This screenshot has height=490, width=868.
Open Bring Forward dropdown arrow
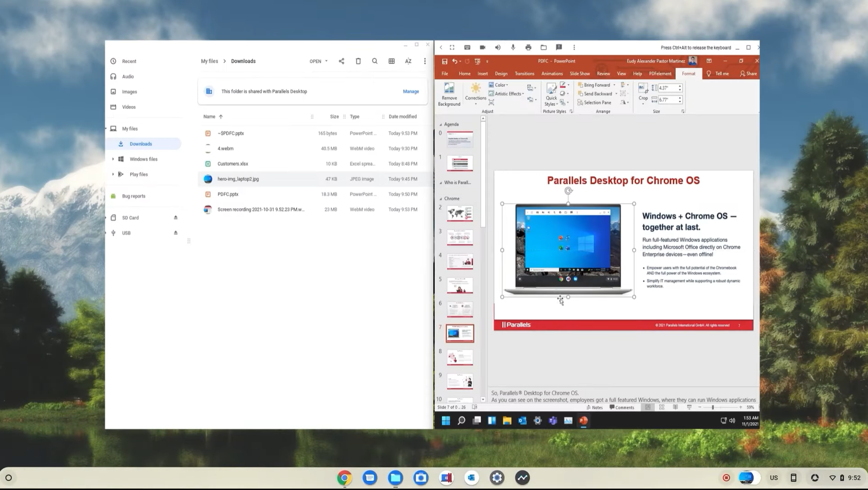click(615, 85)
